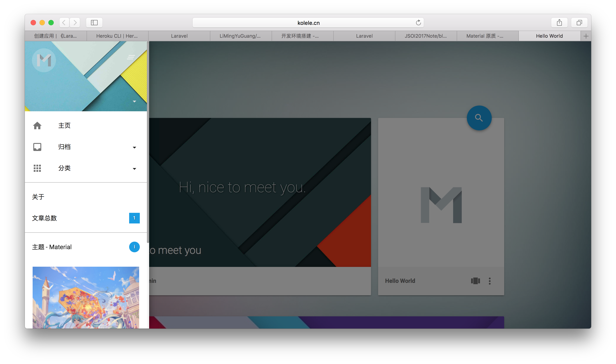The width and height of the screenshot is (616, 364).
Task: Click the grid icon beside 分类
Action: (x=37, y=168)
